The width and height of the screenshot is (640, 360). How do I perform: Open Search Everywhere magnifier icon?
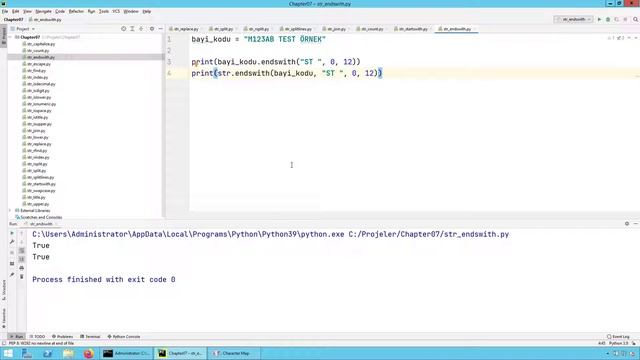636,19
